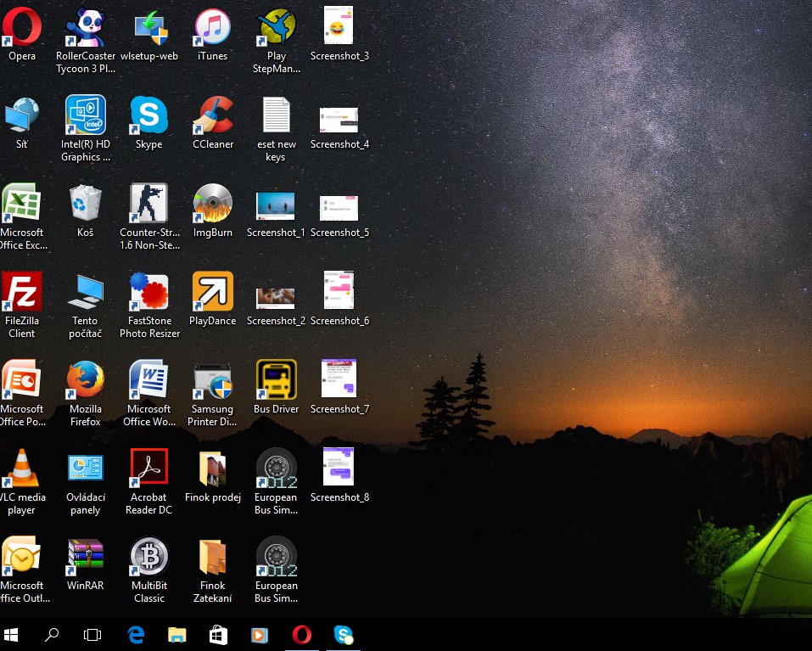Launch Microsoft Edge from the taskbar
The image size is (812, 651).
136,634
